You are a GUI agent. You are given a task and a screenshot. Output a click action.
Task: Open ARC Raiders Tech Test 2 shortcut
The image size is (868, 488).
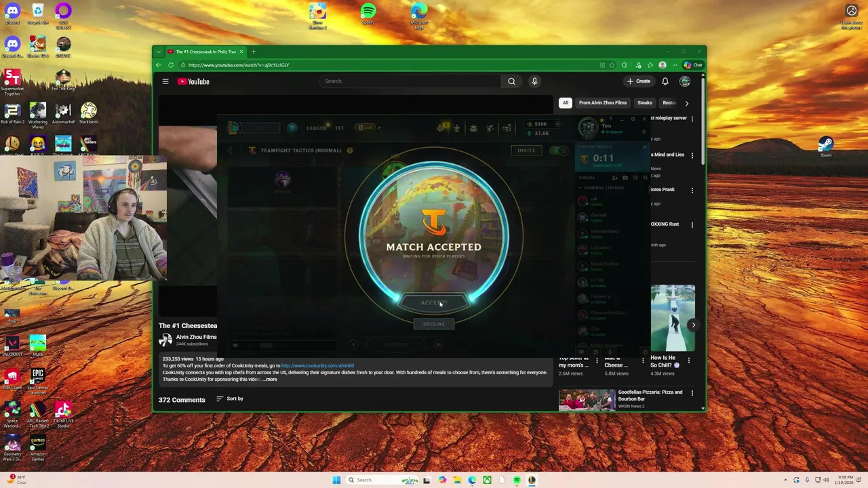[x=38, y=414]
